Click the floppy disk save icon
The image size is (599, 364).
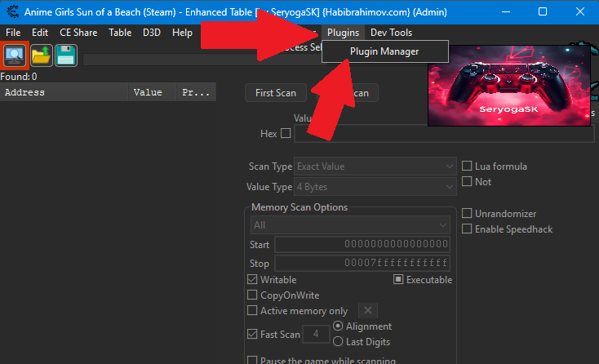[66, 55]
